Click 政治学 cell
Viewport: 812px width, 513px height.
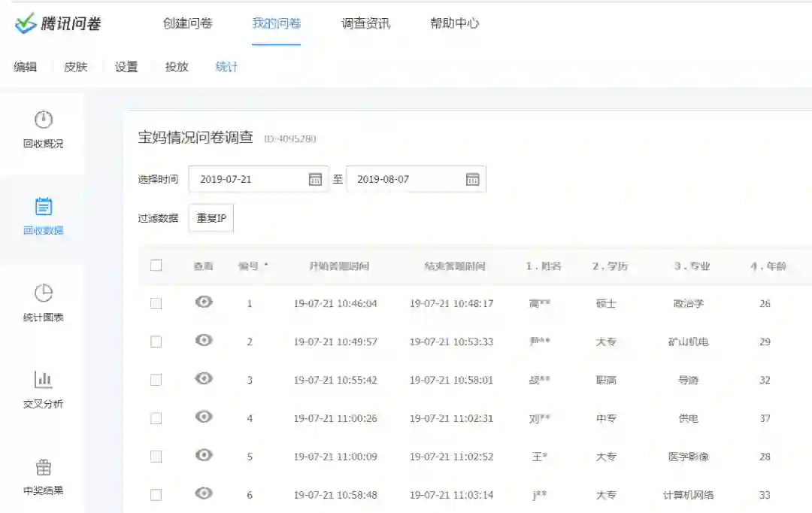point(688,304)
